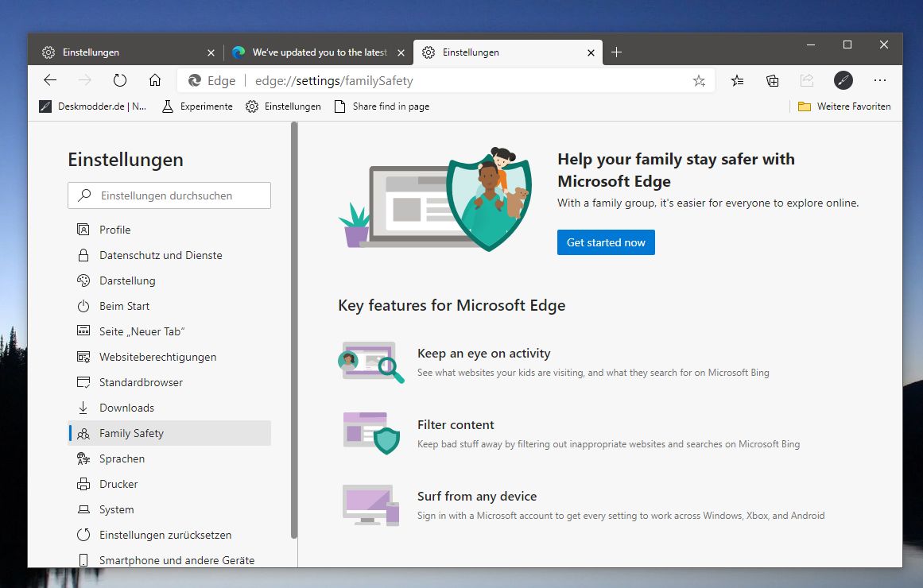923x588 pixels.
Task: Click the Einstellungen durchsuchen search field
Action: pyautogui.click(x=169, y=195)
